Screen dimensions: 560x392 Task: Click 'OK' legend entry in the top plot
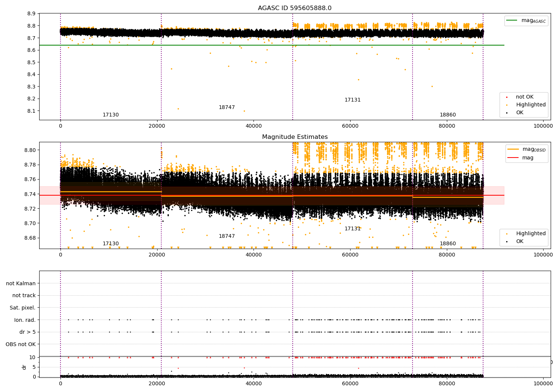(x=519, y=113)
